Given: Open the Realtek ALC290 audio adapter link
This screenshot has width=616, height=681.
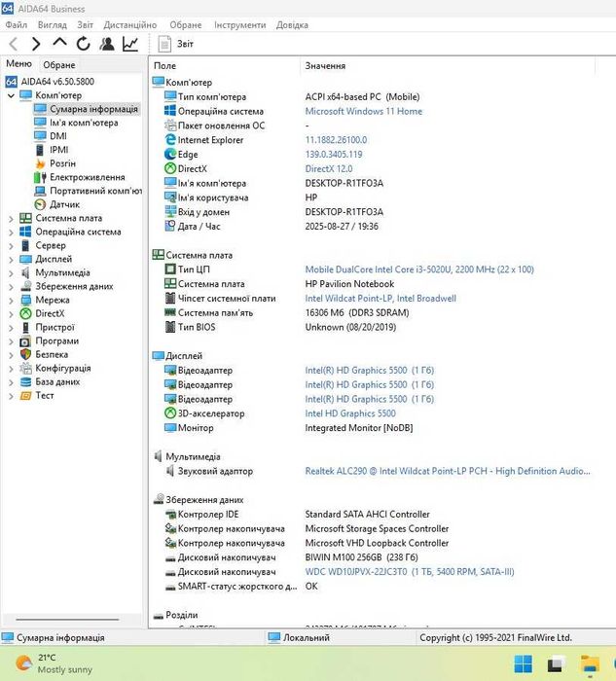Looking at the screenshot, I should (x=448, y=471).
